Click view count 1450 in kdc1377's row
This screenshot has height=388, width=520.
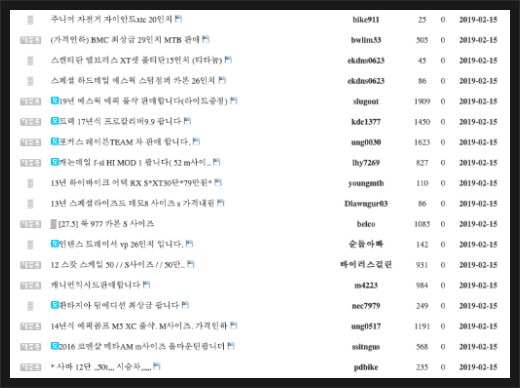coord(422,122)
